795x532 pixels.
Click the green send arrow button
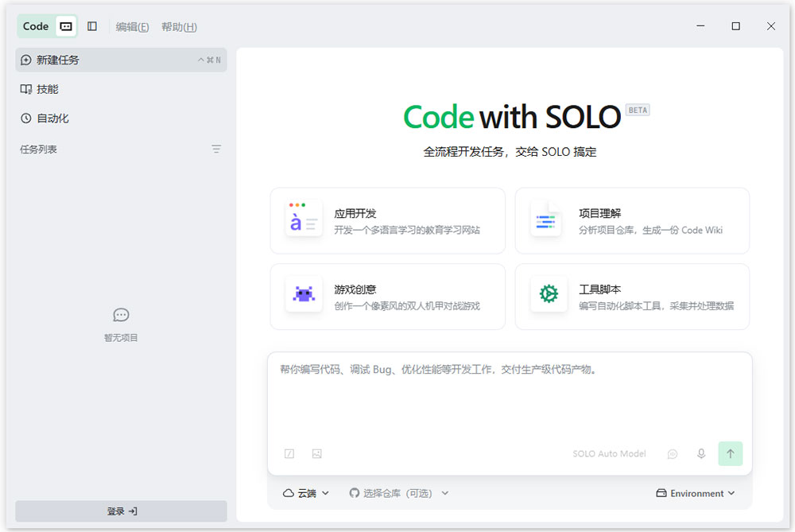[x=730, y=453]
